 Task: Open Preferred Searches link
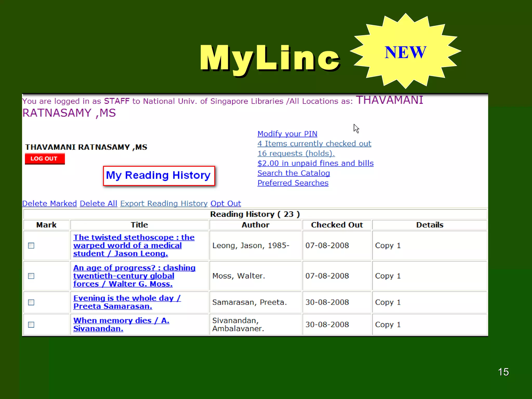click(x=293, y=183)
